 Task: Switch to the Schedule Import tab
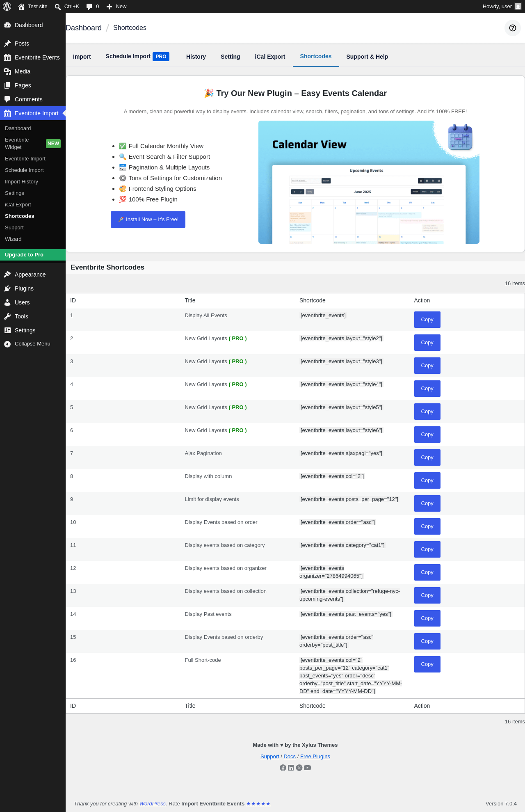(137, 57)
